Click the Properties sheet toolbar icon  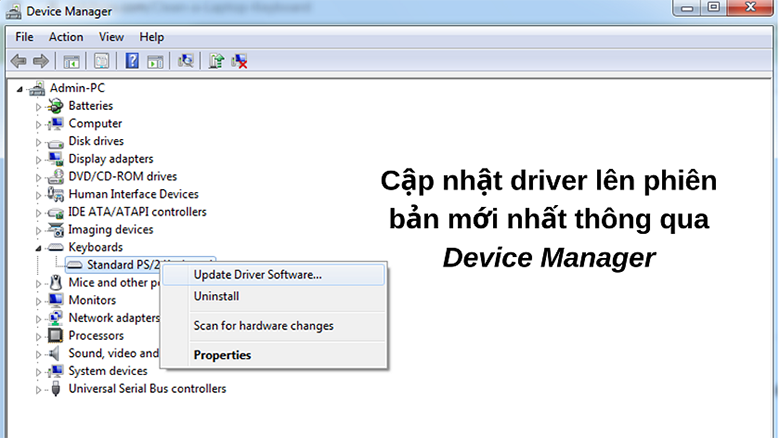(x=101, y=61)
